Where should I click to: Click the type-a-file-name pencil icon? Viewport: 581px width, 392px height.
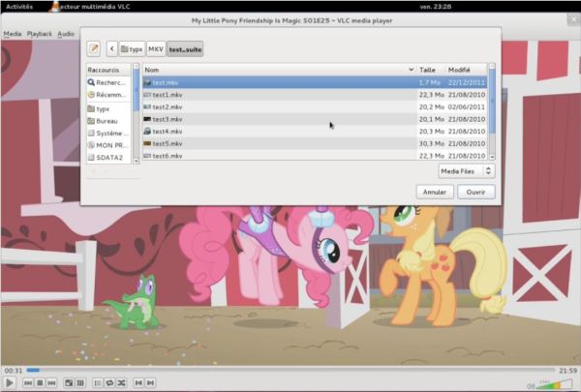(94, 47)
